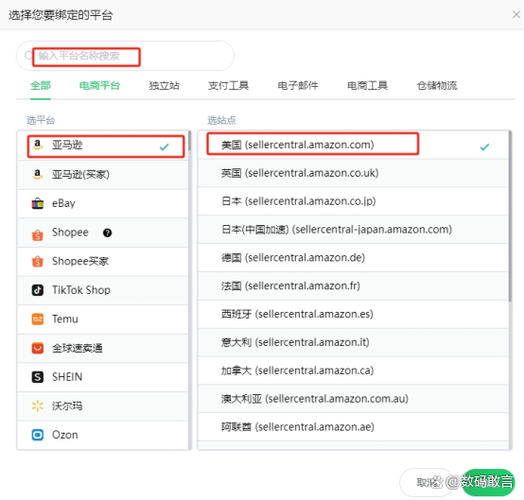Click the 沃尔玛 Walmart spark icon
Screen dimensions: 524x500
(37, 406)
